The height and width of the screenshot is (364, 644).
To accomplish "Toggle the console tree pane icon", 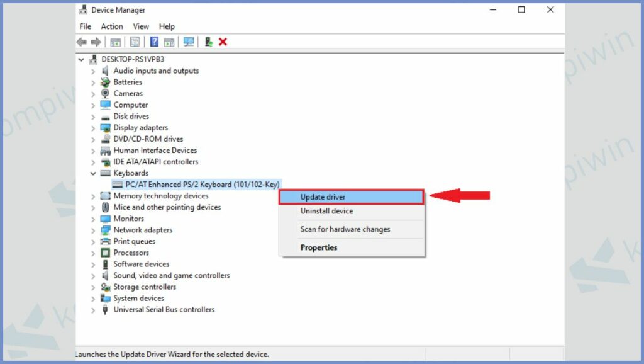I will click(x=115, y=42).
